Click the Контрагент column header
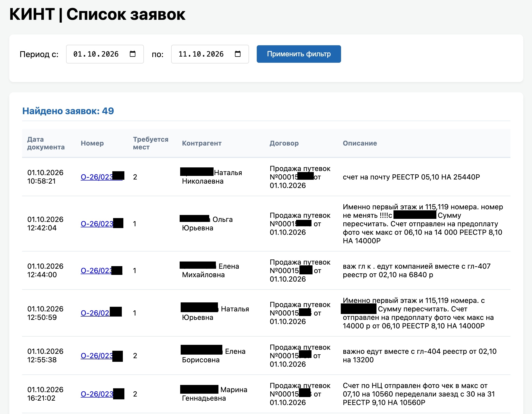The image size is (532, 414). pos(202,143)
